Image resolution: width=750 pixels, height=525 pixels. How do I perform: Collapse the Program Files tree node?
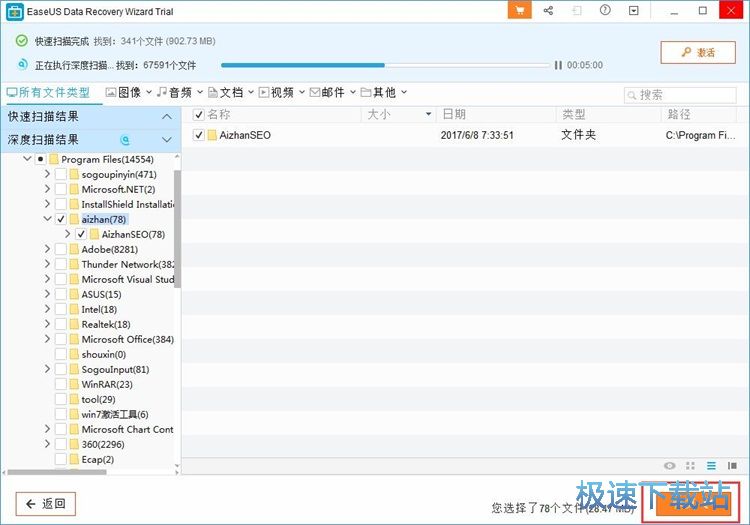pyautogui.click(x=27, y=159)
